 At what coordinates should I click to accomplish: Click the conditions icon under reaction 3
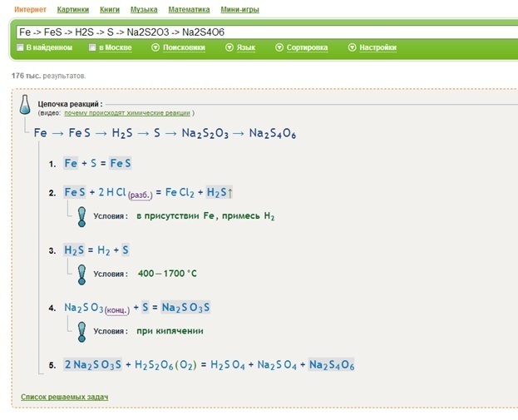point(81,273)
